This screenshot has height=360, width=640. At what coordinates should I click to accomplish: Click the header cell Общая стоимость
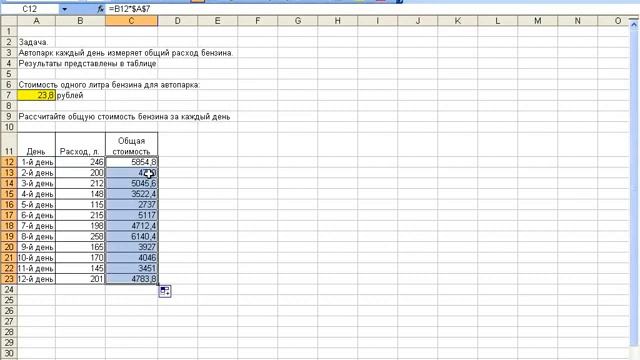point(131,144)
